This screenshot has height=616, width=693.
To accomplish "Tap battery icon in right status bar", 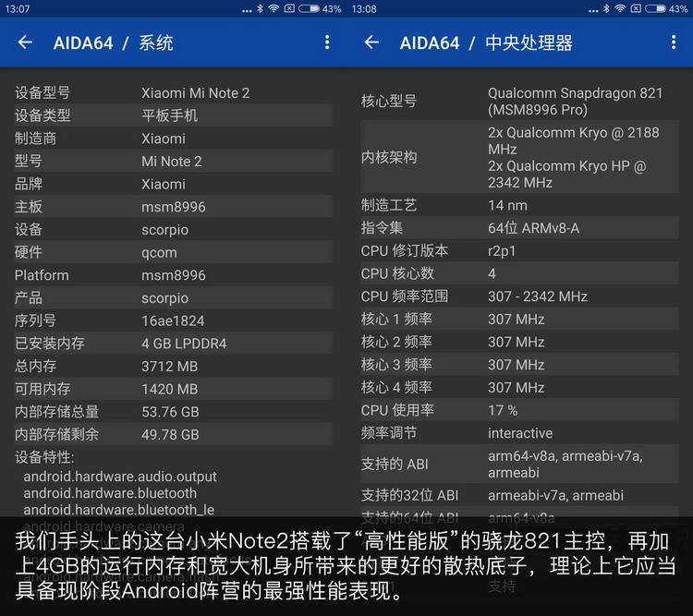I will pyautogui.click(x=655, y=9).
